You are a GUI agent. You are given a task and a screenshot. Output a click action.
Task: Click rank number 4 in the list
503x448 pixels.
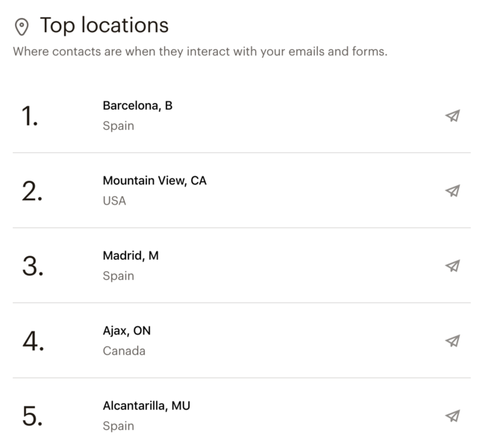[33, 341]
